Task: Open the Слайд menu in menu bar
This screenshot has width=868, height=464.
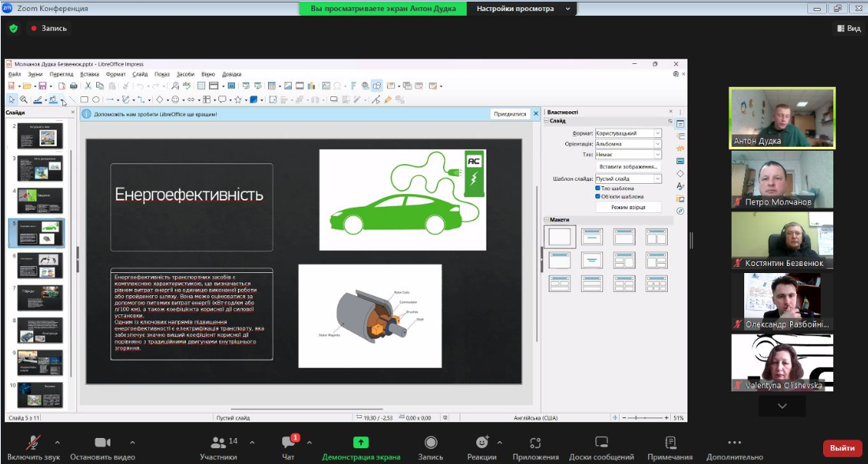Action: tap(139, 74)
